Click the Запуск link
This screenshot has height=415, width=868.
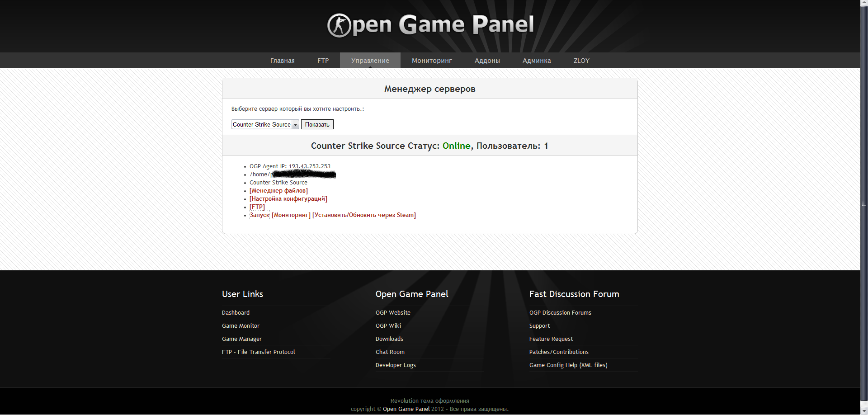coord(259,215)
